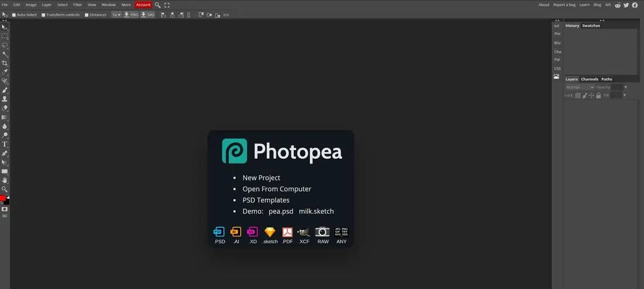Switch to the Swatches tab
Image resolution: width=644 pixels, height=289 pixels.
(x=591, y=25)
